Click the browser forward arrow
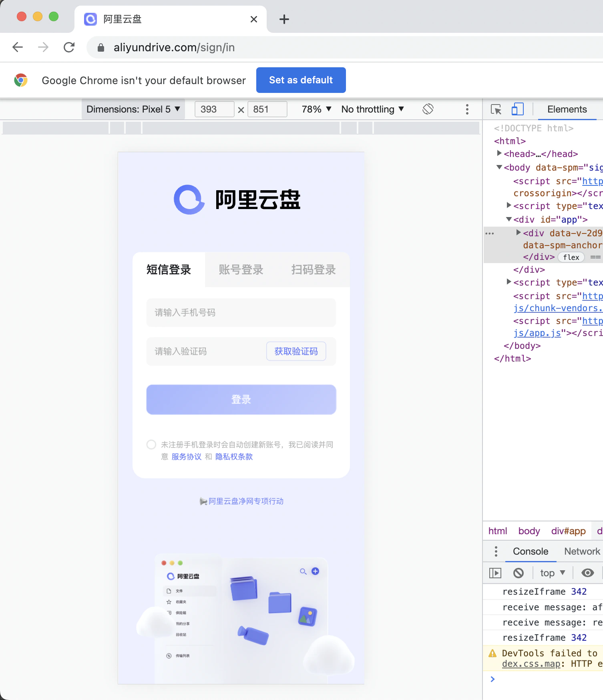The image size is (603, 700). (x=43, y=47)
